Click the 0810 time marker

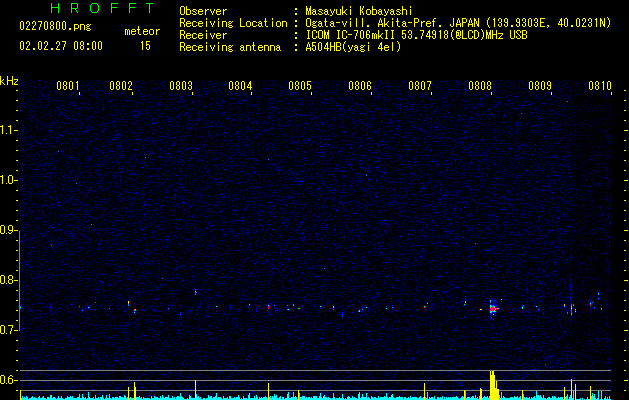click(x=600, y=86)
